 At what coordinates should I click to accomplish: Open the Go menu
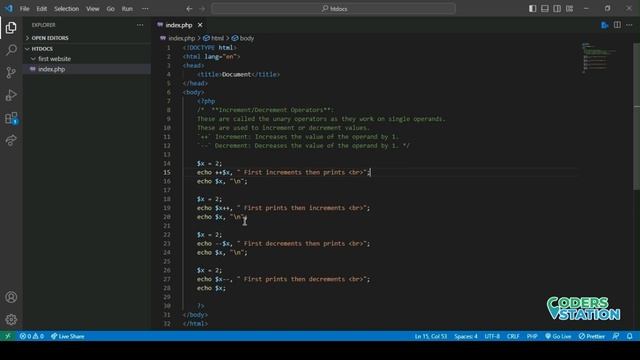[110, 9]
